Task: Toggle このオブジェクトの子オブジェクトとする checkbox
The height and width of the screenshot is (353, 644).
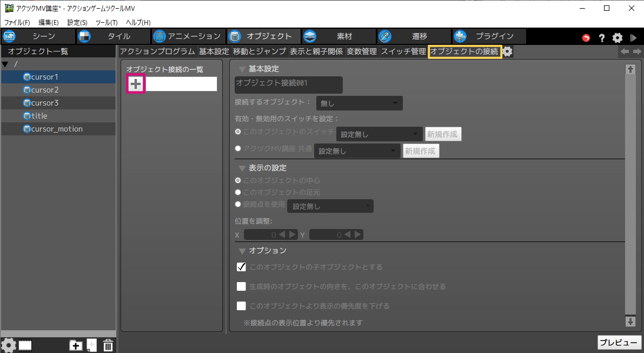Action: tap(242, 267)
